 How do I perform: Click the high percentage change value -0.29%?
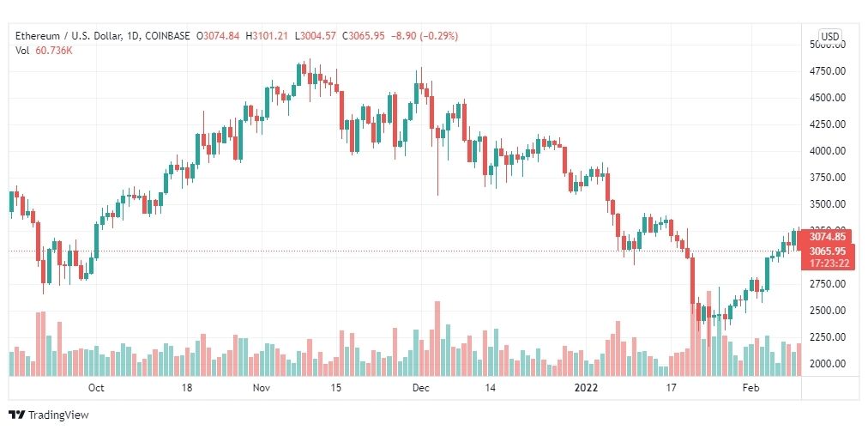(x=439, y=36)
